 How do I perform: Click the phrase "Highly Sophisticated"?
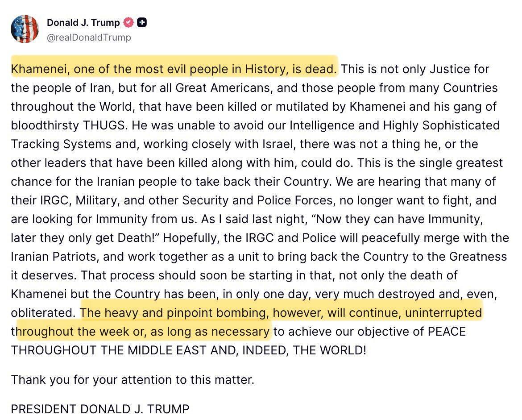(x=441, y=125)
